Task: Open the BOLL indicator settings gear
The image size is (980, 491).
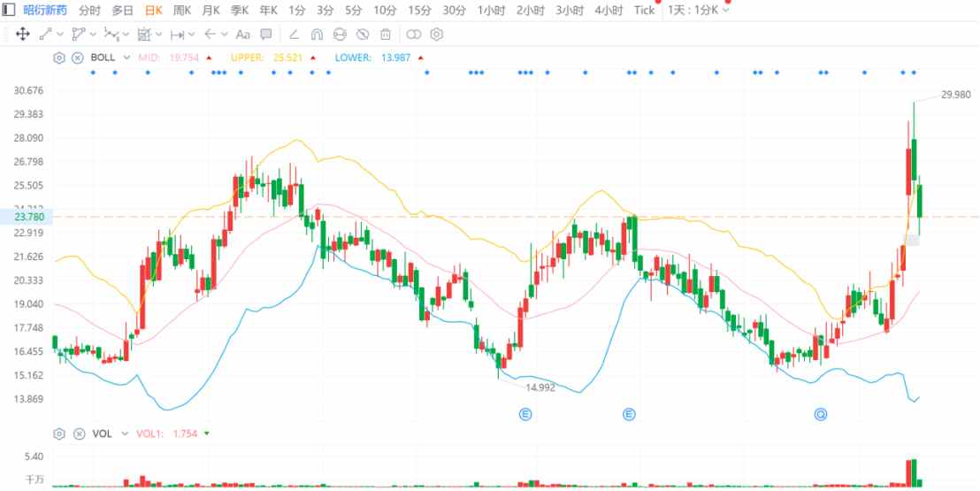Action: click(58, 58)
